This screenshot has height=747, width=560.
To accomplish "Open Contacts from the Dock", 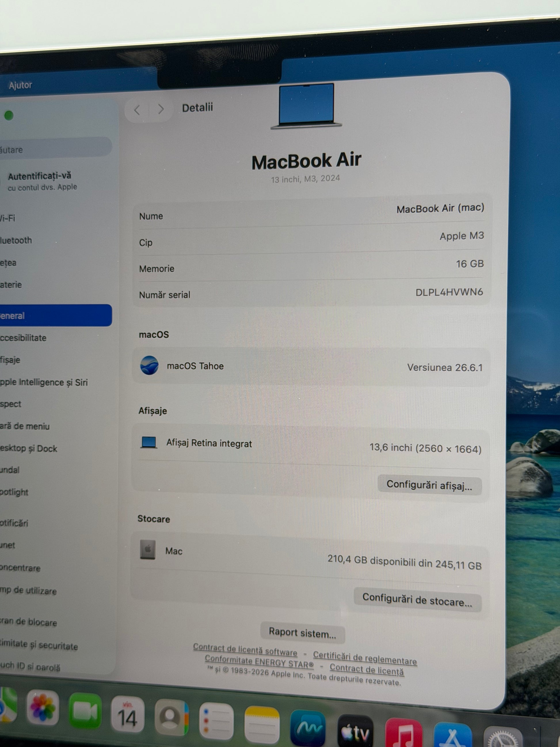I will click(172, 717).
